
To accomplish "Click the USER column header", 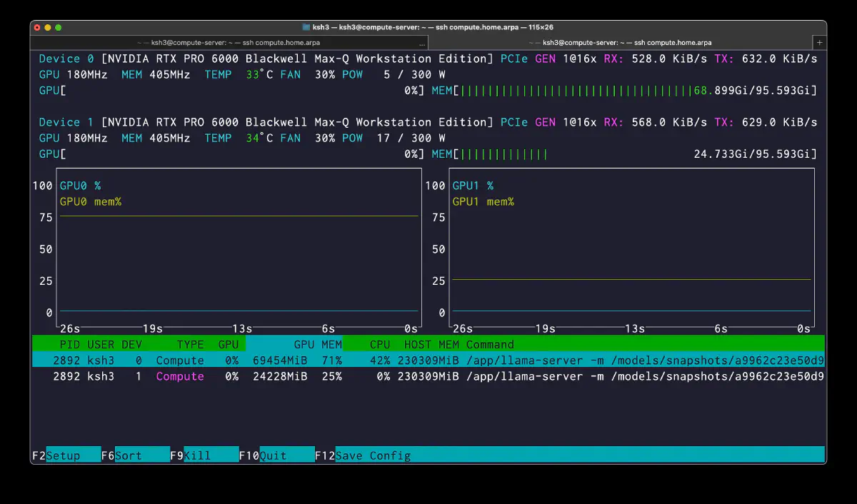I will click(x=101, y=344).
